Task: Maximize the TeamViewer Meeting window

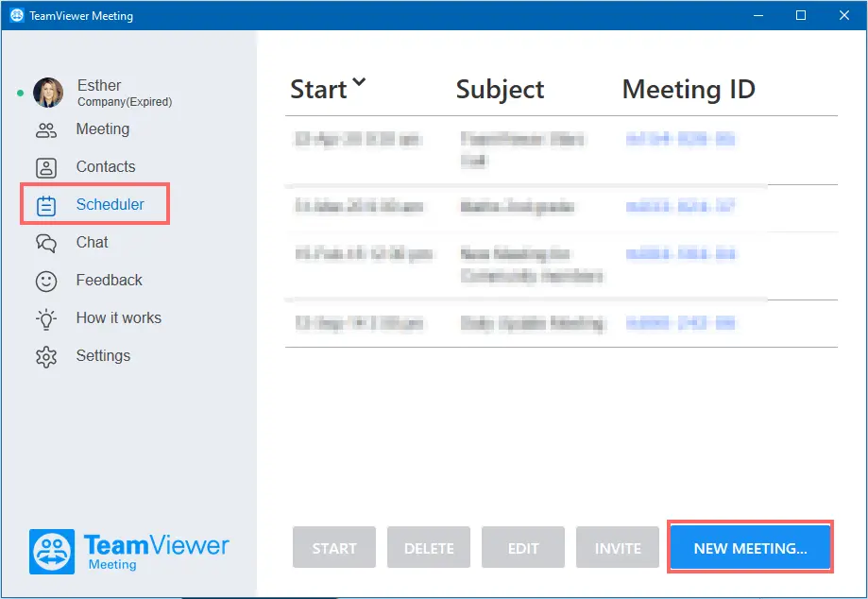Action: [x=800, y=15]
